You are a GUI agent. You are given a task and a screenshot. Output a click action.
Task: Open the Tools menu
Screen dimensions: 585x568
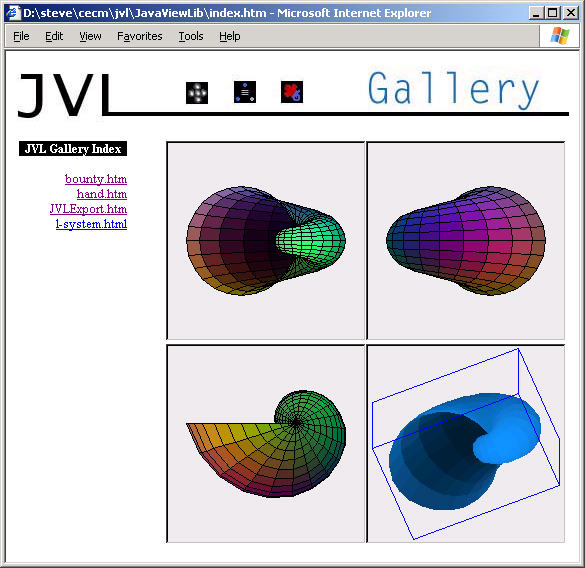[191, 36]
